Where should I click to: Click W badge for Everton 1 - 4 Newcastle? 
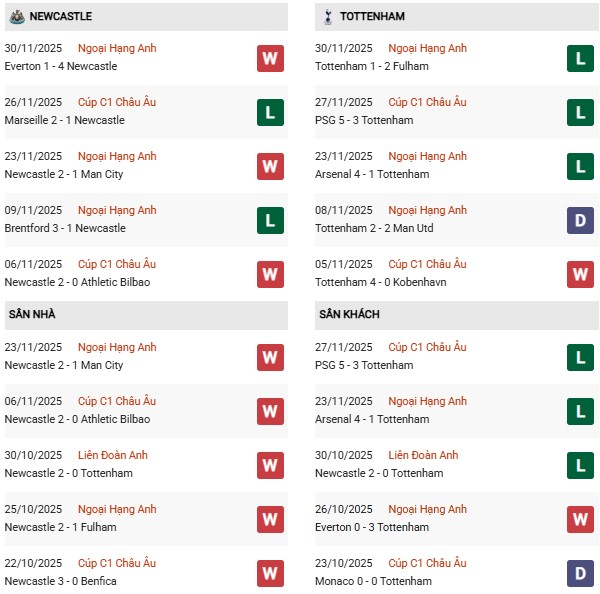tap(270, 58)
